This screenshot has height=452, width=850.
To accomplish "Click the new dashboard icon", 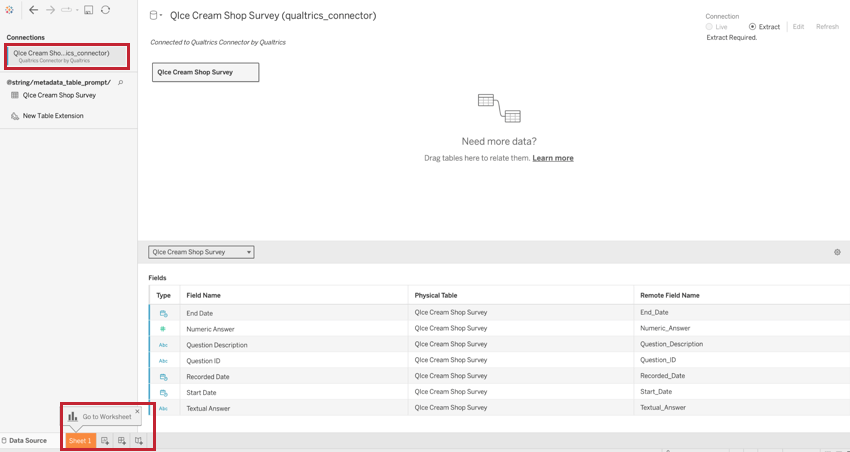I will pos(122,441).
